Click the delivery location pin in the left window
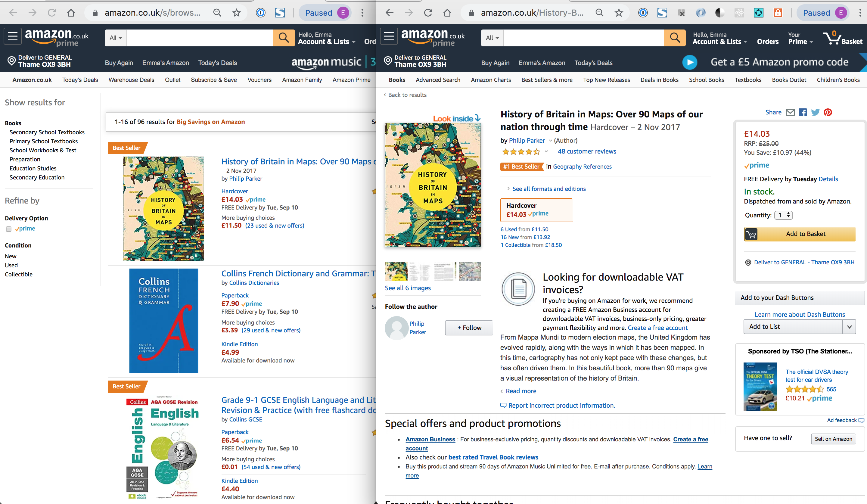Image resolution: width=867 pixels, height=504 pixels. (x=11, y=61)
